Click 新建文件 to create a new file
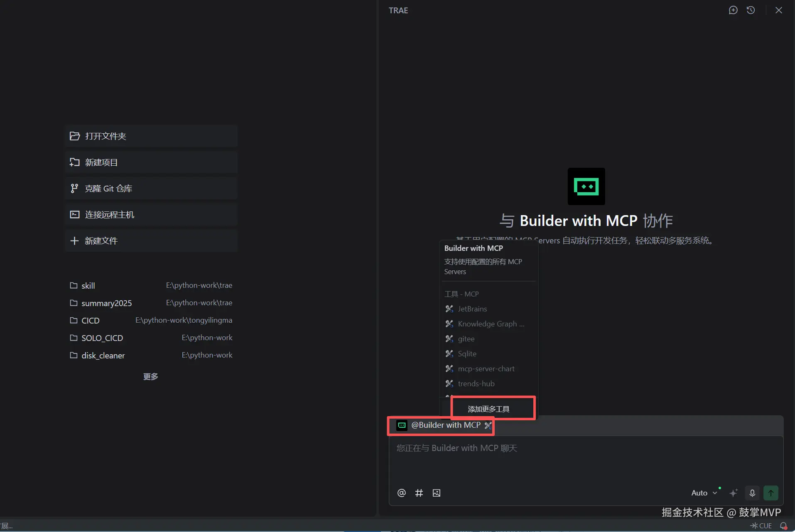Screen dimensions: 795x532 (151, 241)
